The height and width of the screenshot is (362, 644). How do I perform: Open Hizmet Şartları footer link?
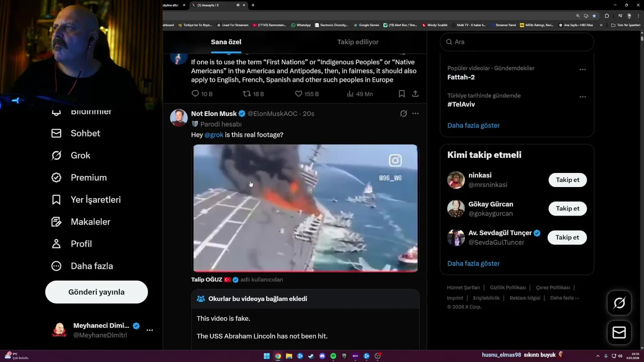[463, 288]
